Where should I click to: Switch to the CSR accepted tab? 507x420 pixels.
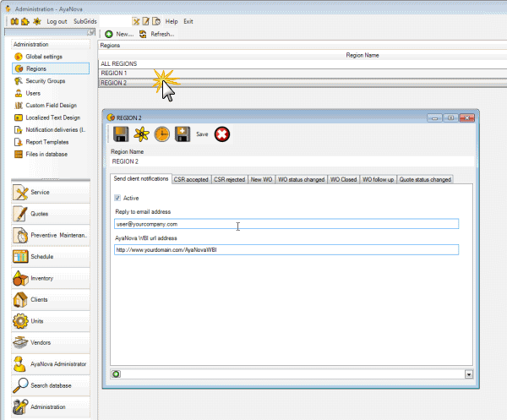pos(191,179)
